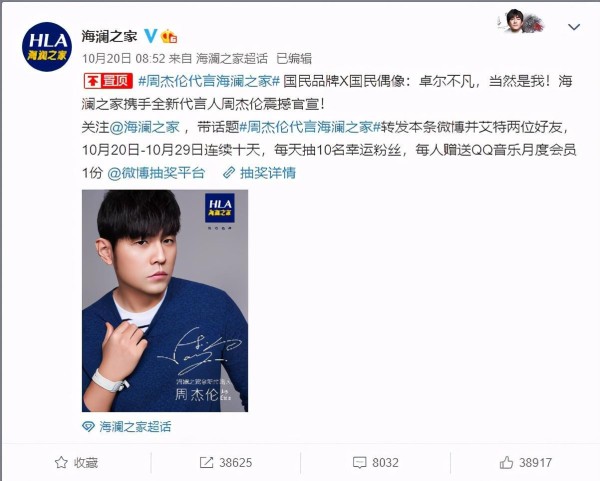The height and width of the screenshot is (481, 600).
Task: Click the super topic diamond icon
Action: (88, 426)
